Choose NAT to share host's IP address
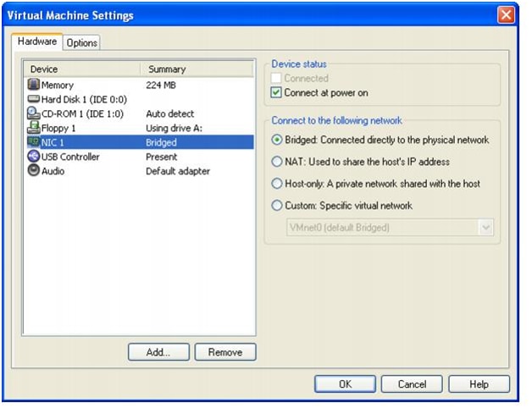532x408 pixels. coord(277,162)
